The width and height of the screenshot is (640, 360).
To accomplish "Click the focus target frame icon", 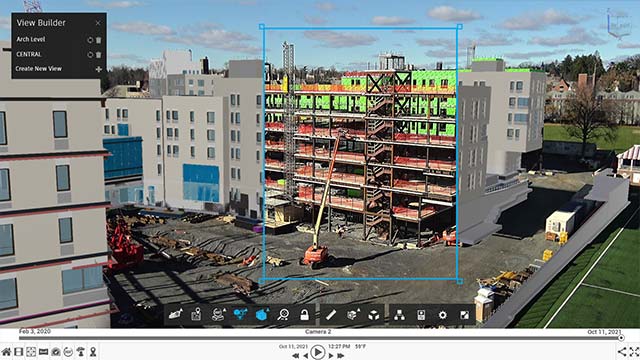I will 31,352.
